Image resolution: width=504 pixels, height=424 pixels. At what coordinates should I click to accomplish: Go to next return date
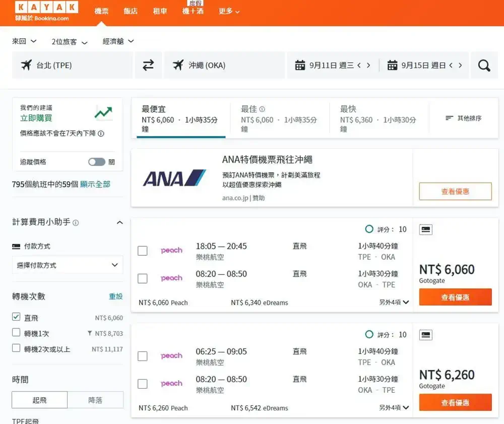coord(460,65)
